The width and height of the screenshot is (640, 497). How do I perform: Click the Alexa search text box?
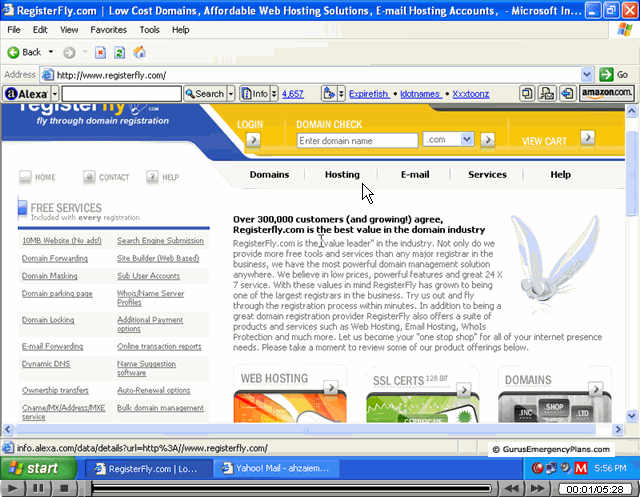[121, 94]
